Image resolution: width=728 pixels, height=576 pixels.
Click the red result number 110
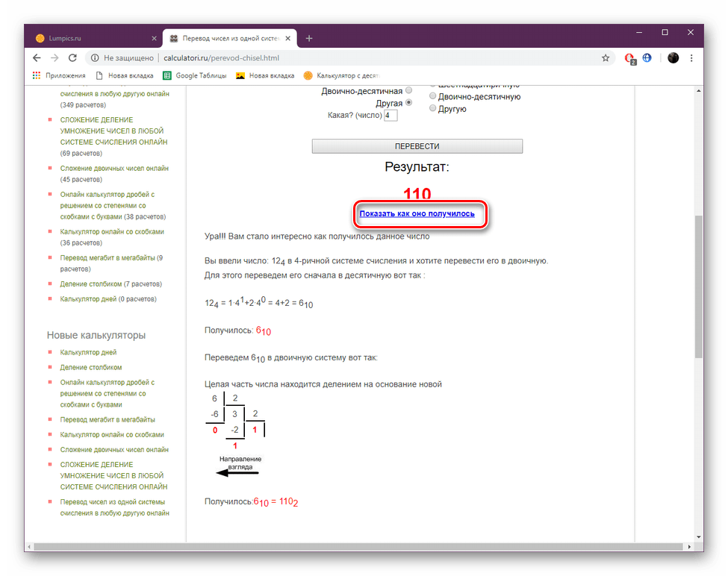pyautogui.click(x=417, y=193)
